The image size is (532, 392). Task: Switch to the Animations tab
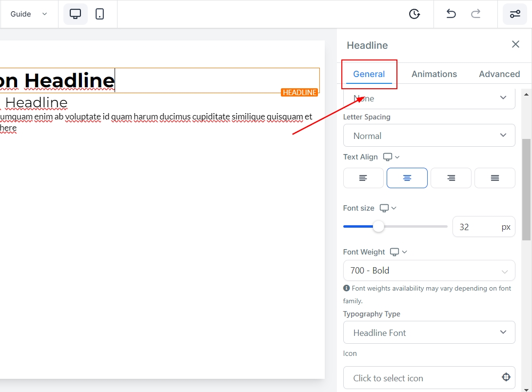click(x=434, y=74)
